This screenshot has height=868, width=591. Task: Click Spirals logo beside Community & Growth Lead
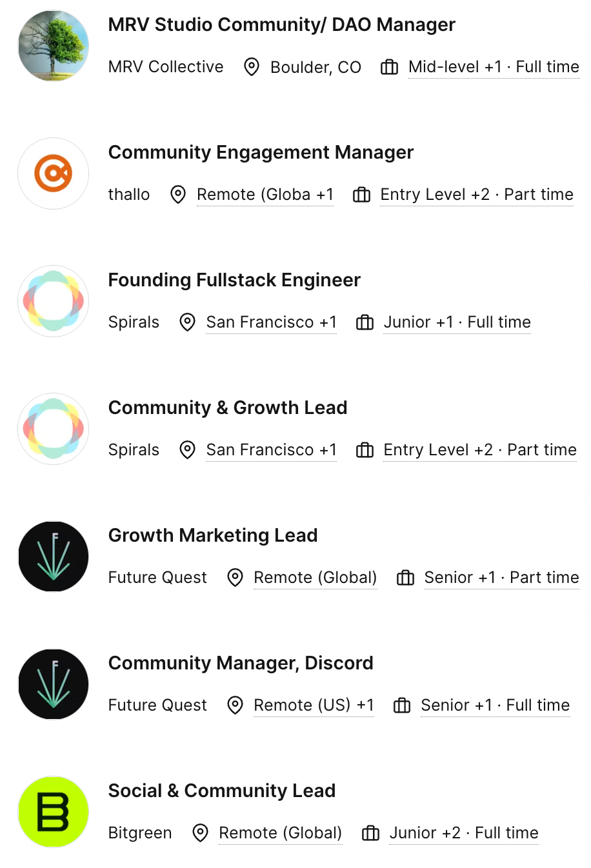tap(54, 429)
